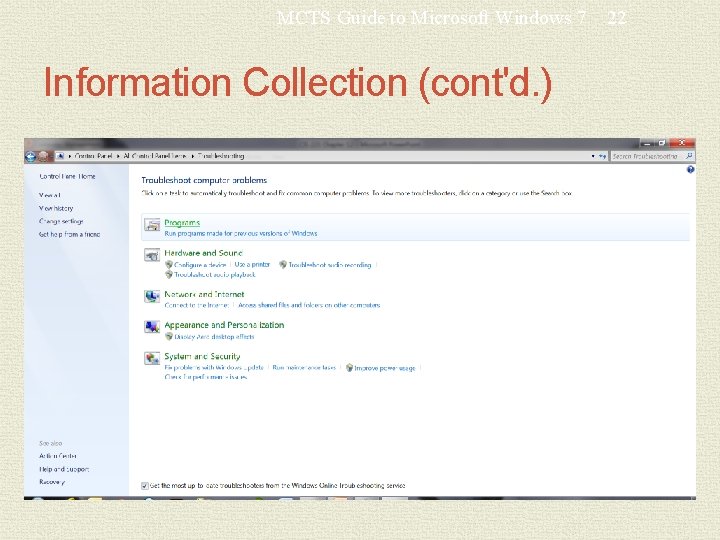The height and width of the screenshot is (540, 720).
Task: Click the Configure a device link
Action: click(x=200, y=265)
